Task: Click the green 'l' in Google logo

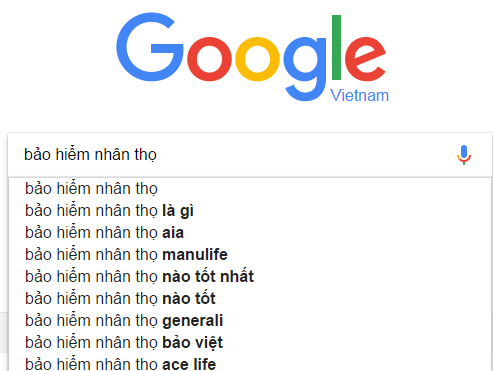Action: pos(336,47)
